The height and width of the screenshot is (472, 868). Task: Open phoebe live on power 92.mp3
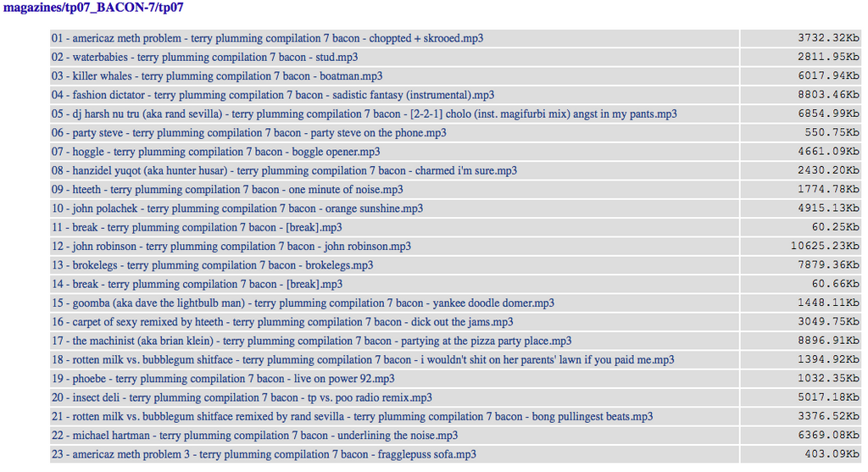pos(223,379)
